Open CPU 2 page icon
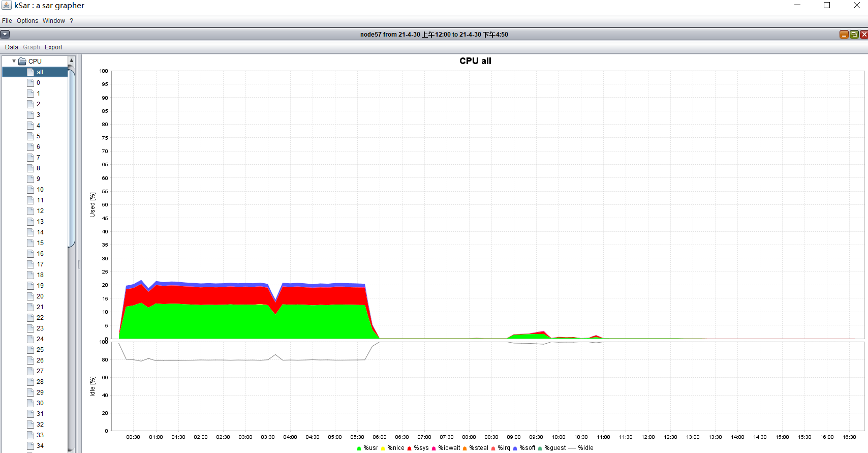This screenshot has height=453, width=868. [30, 104]
